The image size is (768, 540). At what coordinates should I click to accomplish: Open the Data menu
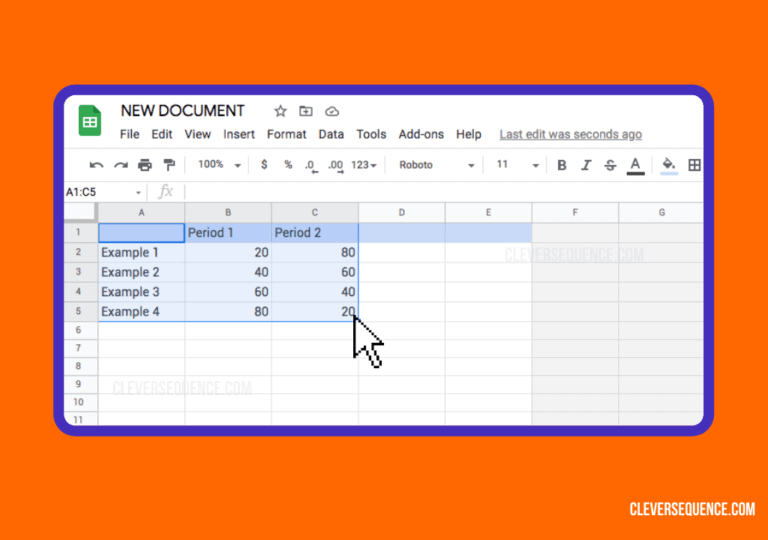click(x=331, y=134)
